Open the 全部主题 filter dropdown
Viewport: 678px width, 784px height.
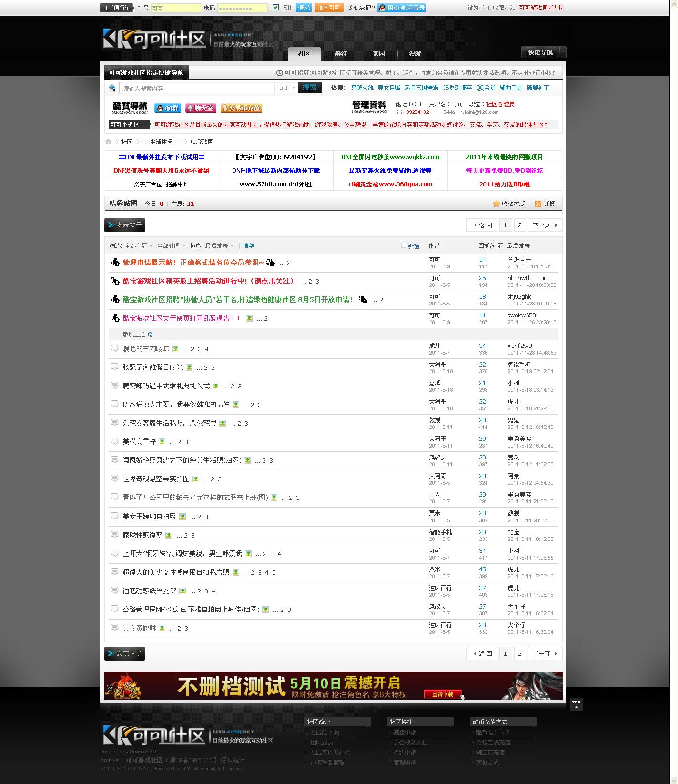[x=139, y=246]
